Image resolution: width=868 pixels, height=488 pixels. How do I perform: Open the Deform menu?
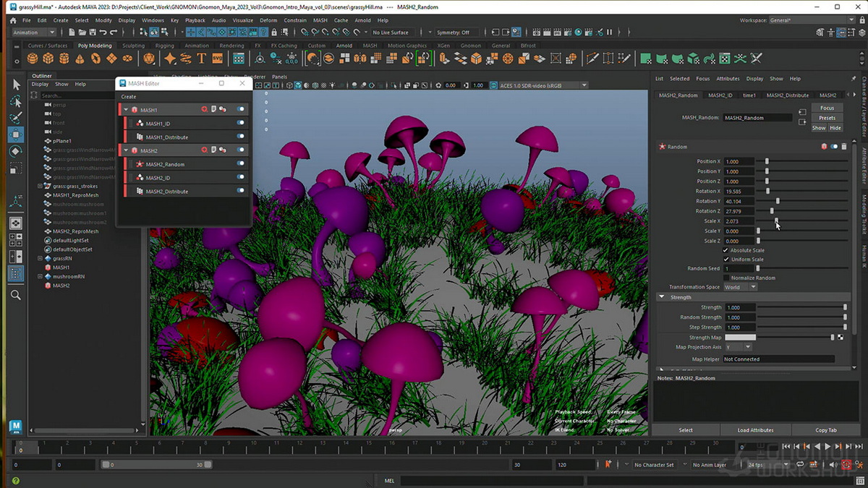[268, 20]
